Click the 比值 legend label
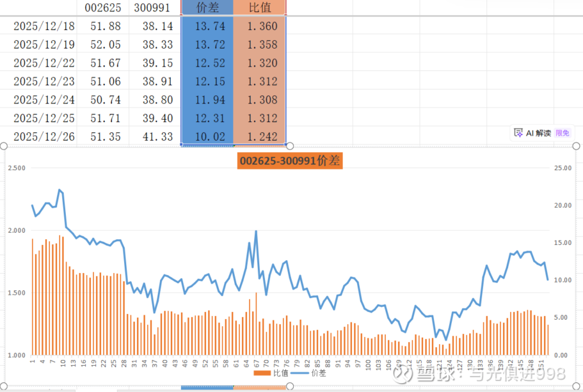 [281, 372]
